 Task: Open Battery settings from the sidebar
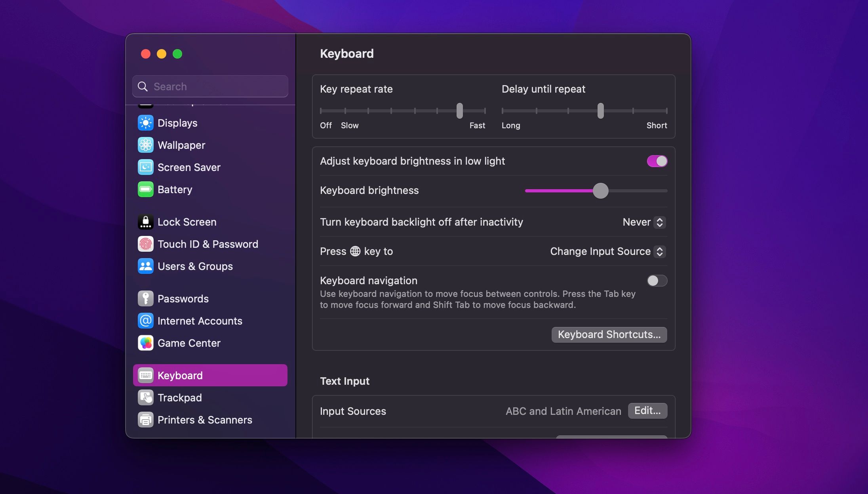click(x=146, y=189)
